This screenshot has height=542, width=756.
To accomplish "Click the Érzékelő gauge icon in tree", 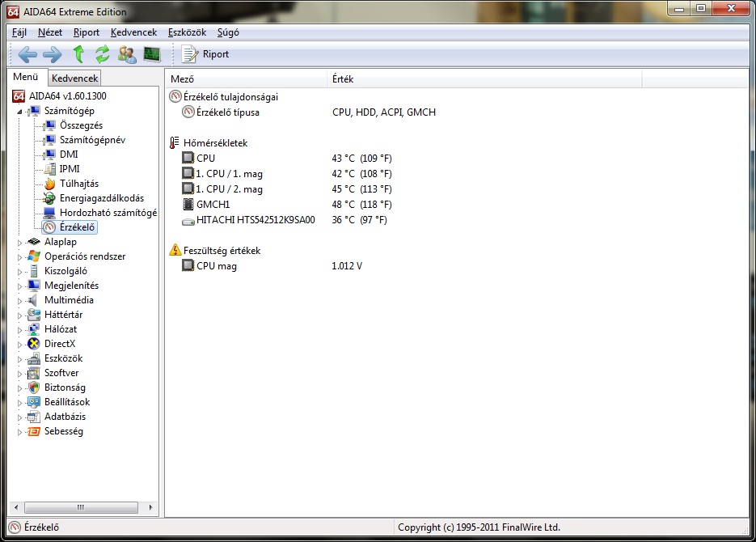I will (x=49, y=227).
